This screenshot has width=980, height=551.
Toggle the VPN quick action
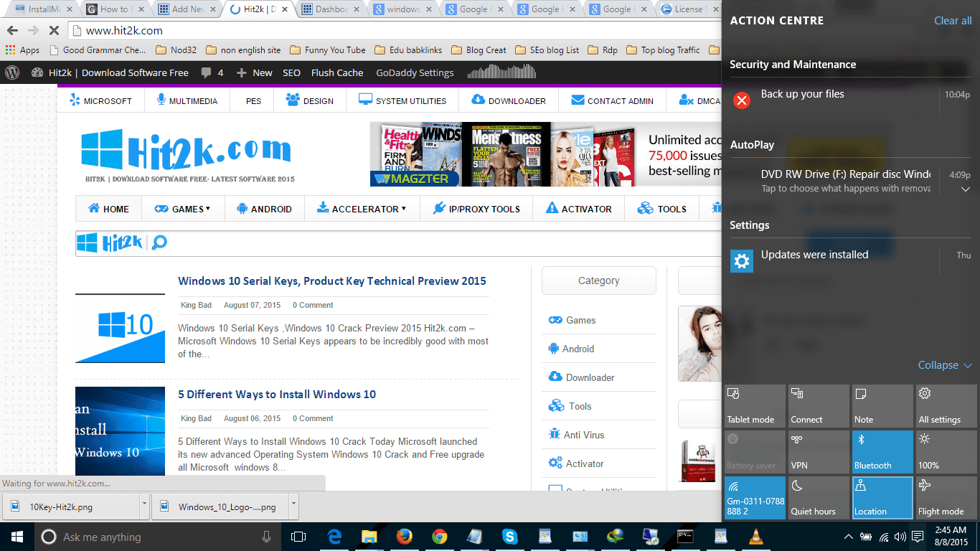tap(819, 452)
